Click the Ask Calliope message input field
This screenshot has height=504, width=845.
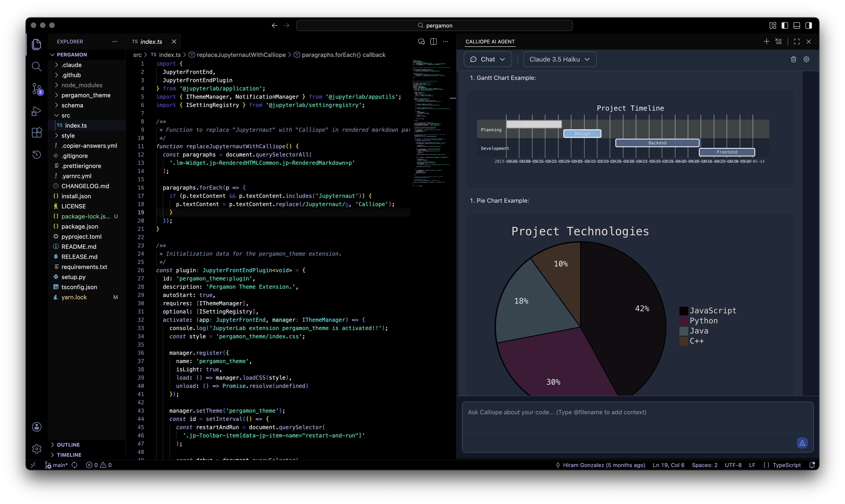pyautogui.click(x=637, y=418)
